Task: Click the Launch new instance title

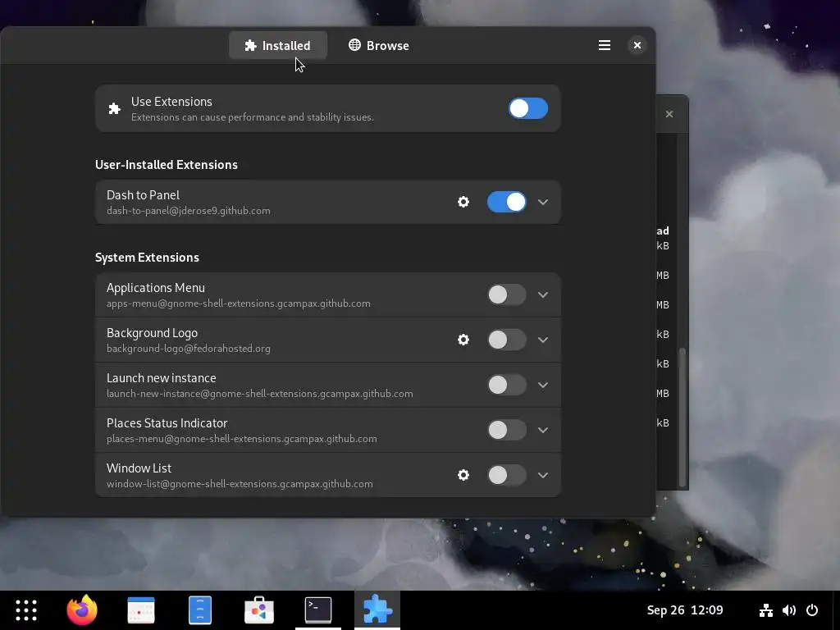Action: [x=162, y=377]
